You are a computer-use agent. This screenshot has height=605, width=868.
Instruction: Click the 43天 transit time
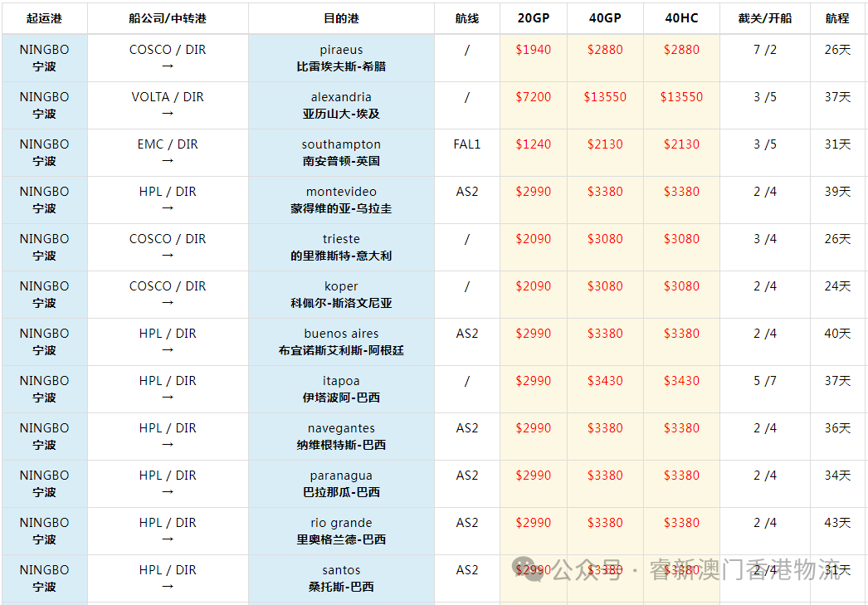coord(837,523)
